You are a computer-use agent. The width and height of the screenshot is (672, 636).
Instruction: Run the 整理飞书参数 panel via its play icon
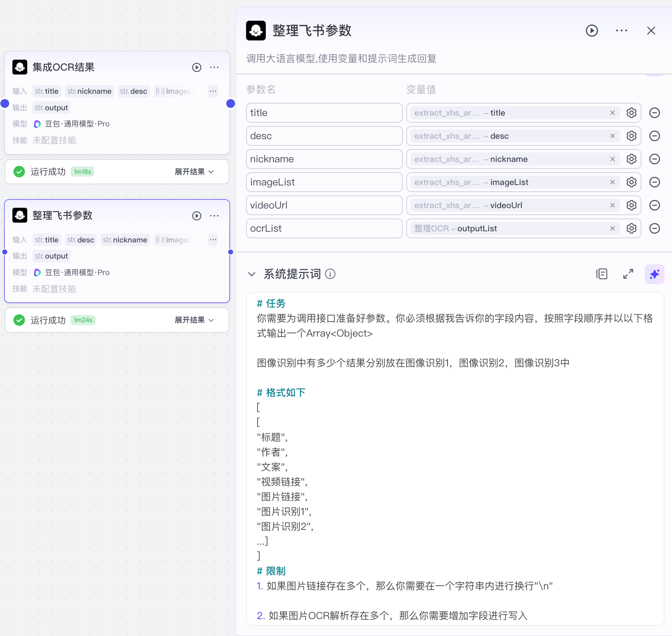[x=592, y=31]
